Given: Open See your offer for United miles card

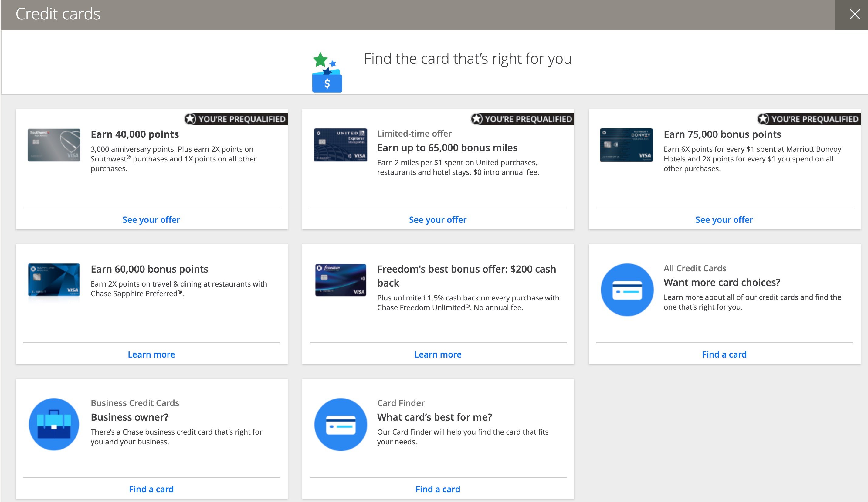Looking at the screenshot, I should [438, 219].
